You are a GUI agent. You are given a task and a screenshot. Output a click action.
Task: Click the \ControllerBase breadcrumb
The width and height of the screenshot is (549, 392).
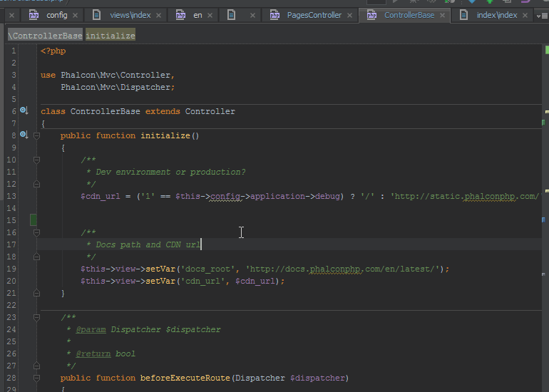(x=45, y=36)
